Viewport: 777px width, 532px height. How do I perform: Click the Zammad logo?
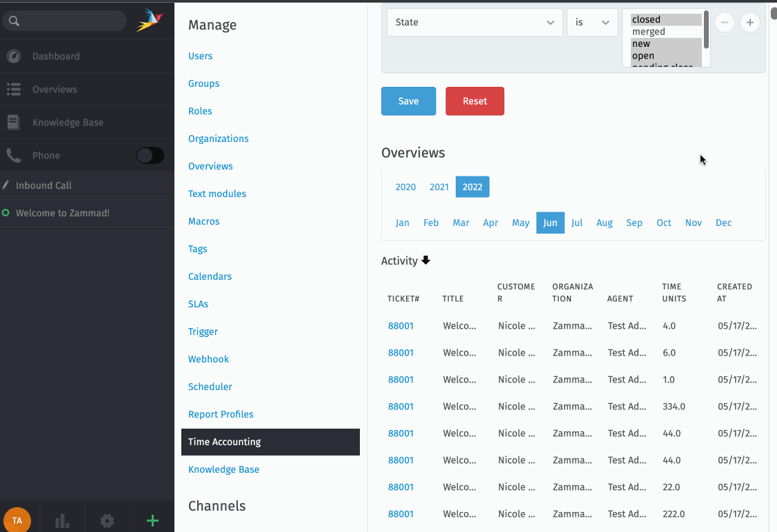150,20
